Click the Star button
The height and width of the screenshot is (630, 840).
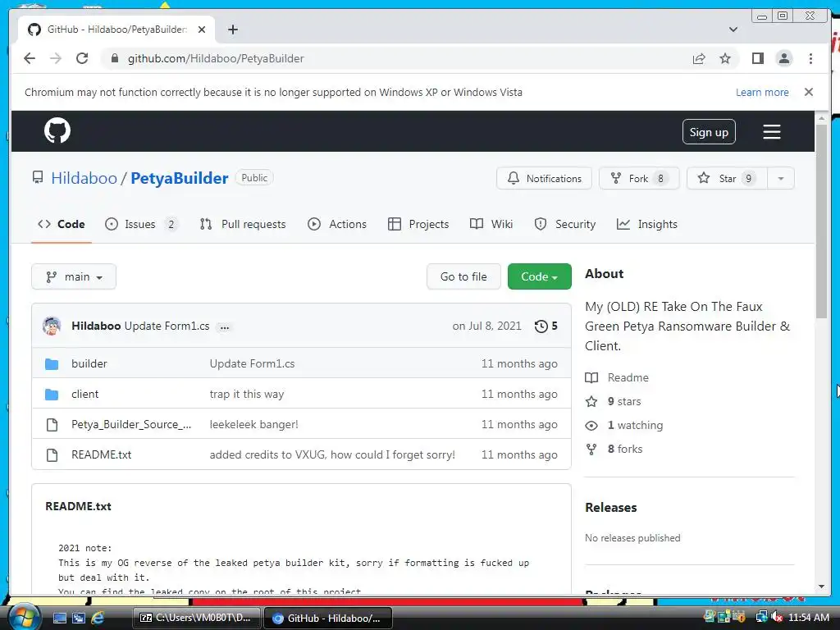(727, 178)
